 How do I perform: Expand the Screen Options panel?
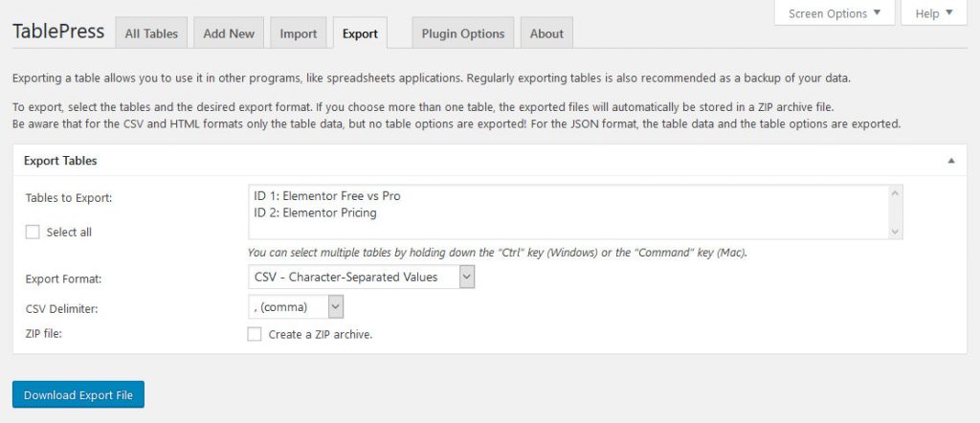pyautogui.click(x=834, y=13)
